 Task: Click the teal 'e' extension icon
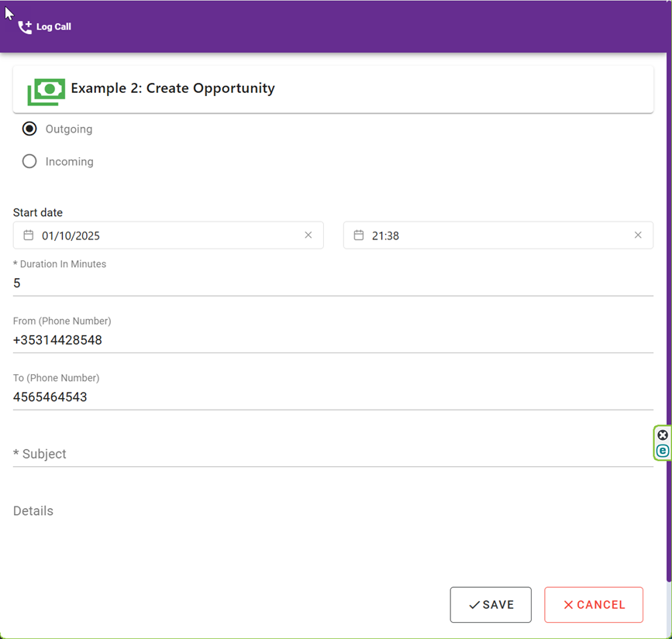[x=663, y=451]
